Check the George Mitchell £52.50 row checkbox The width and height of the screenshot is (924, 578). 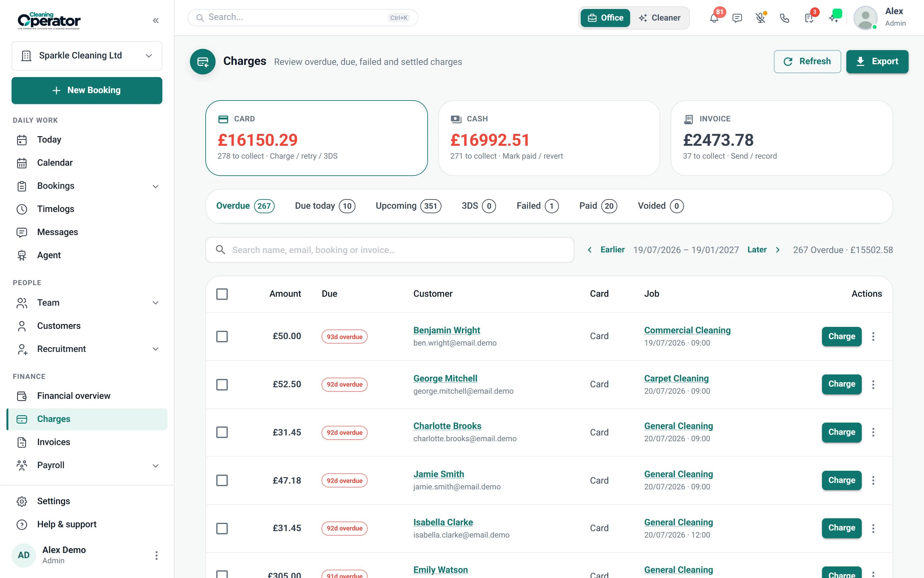222,385
